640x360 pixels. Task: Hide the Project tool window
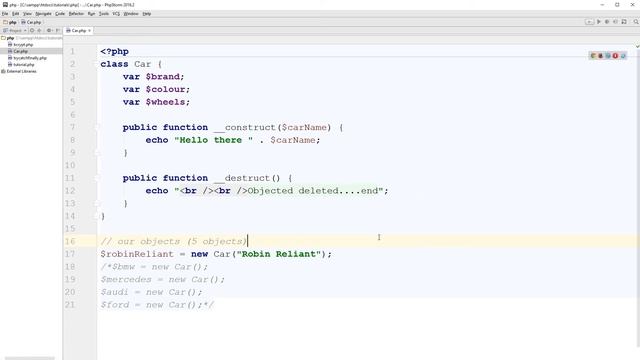[x=58, y=30]
